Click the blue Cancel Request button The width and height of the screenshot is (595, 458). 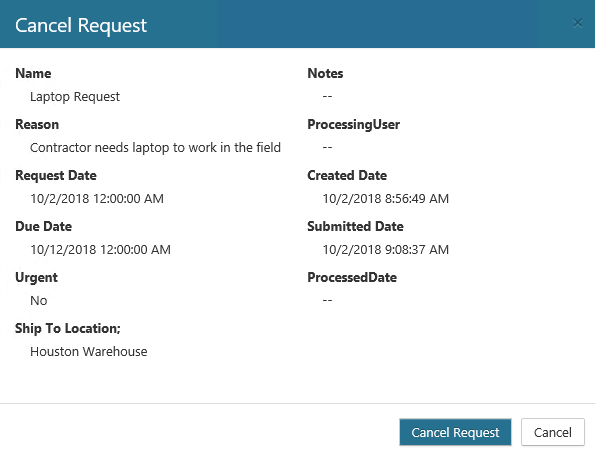(455, 432)
